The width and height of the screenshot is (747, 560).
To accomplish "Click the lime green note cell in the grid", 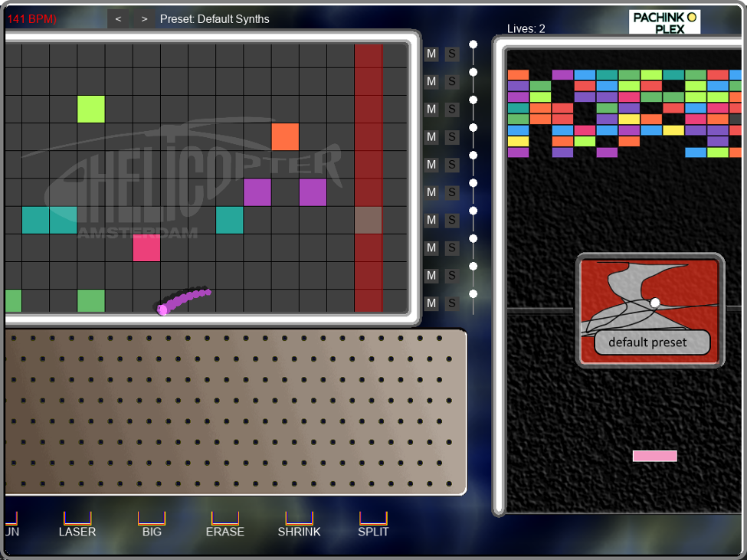I will 91,110.
